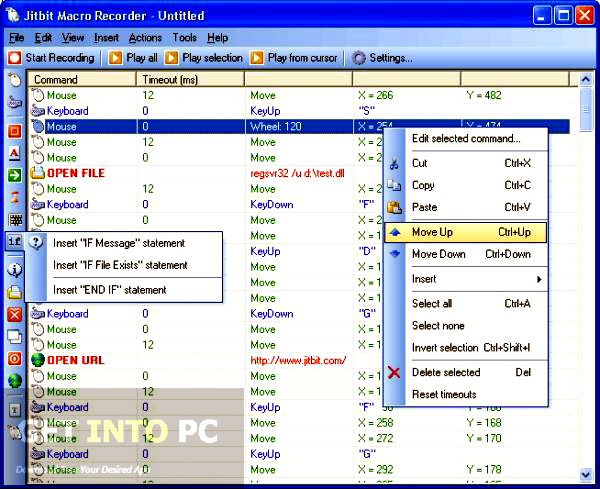The height and width of the screenshot is (489, 600).
Task: Click the scrollbar down arrow
Action: click(x=585, y=475)
